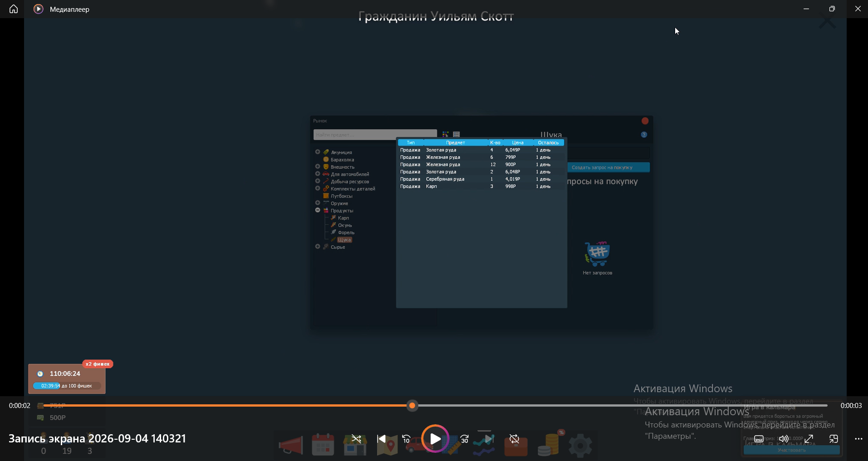868x461 pixels.
Task: Select the Комплекты деталей tree label
Action: coord(353,189)
